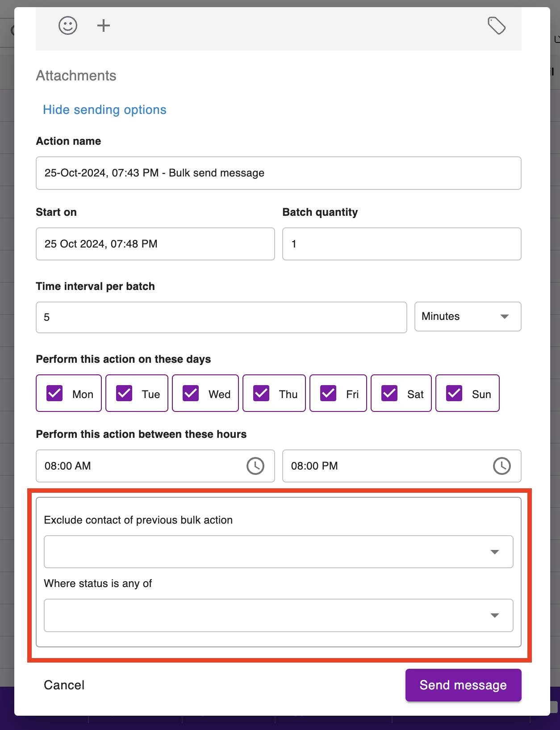Click the Action name input field

tap(278, 173)
